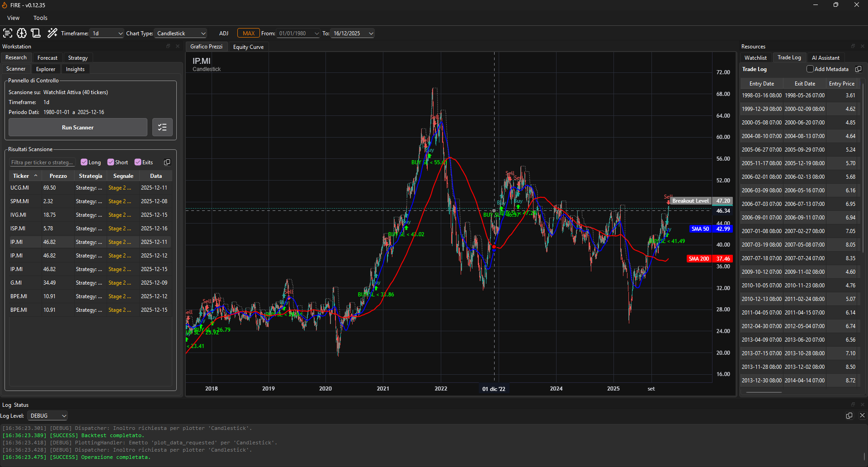Copy scan results using the copy icon

tap(167, 162)
